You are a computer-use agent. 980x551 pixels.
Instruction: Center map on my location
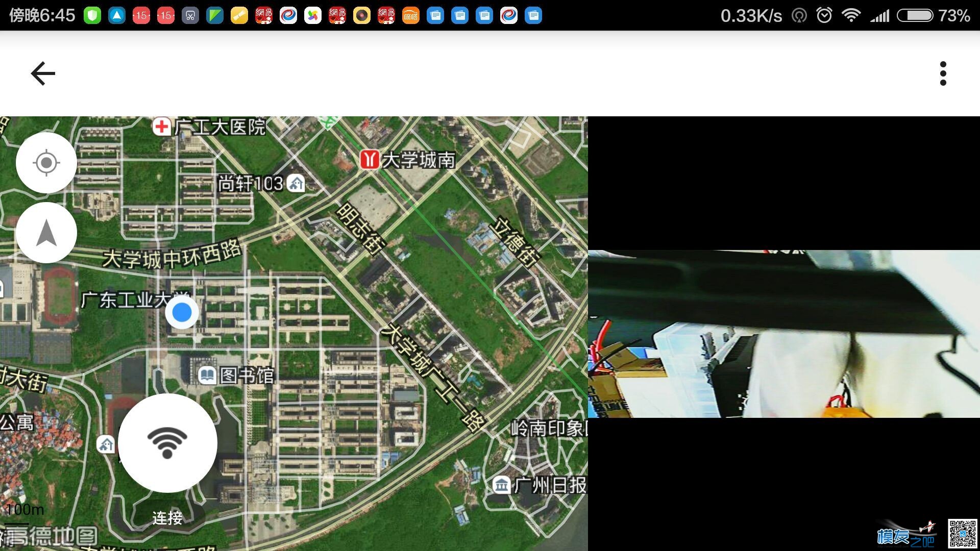point(46,163)
